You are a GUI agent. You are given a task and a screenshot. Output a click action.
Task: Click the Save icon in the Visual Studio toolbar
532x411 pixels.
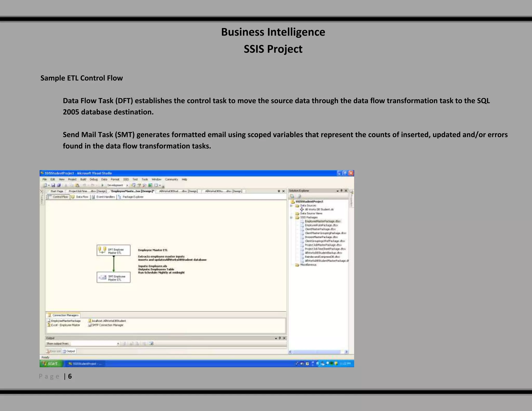coord(53,185)
